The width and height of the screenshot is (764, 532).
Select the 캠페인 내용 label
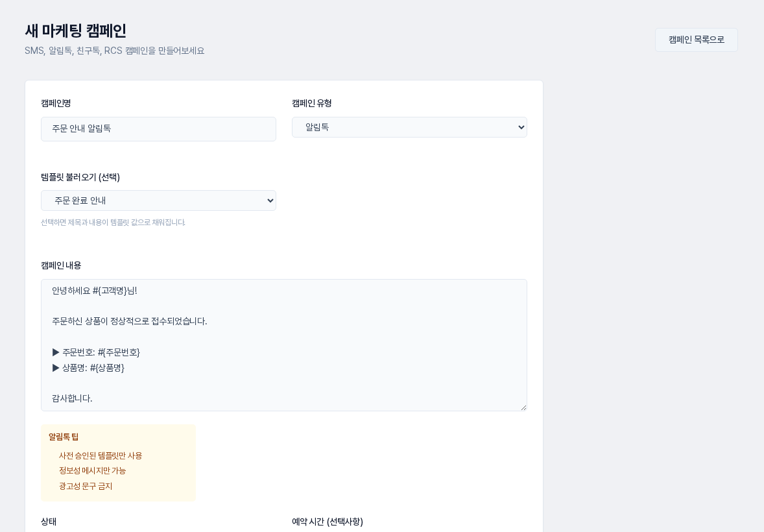click(x=61, y=265)
